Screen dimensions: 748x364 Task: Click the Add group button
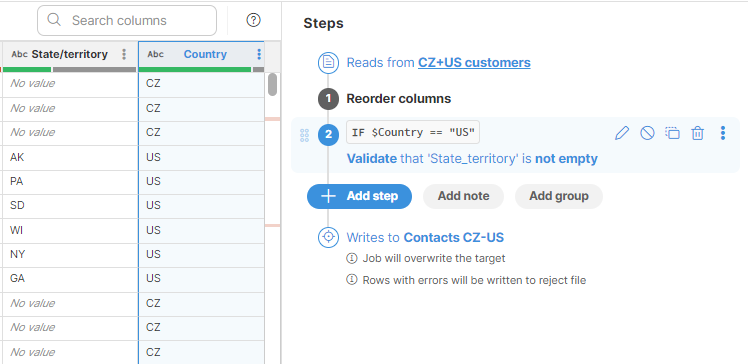[x=559, y=197]
